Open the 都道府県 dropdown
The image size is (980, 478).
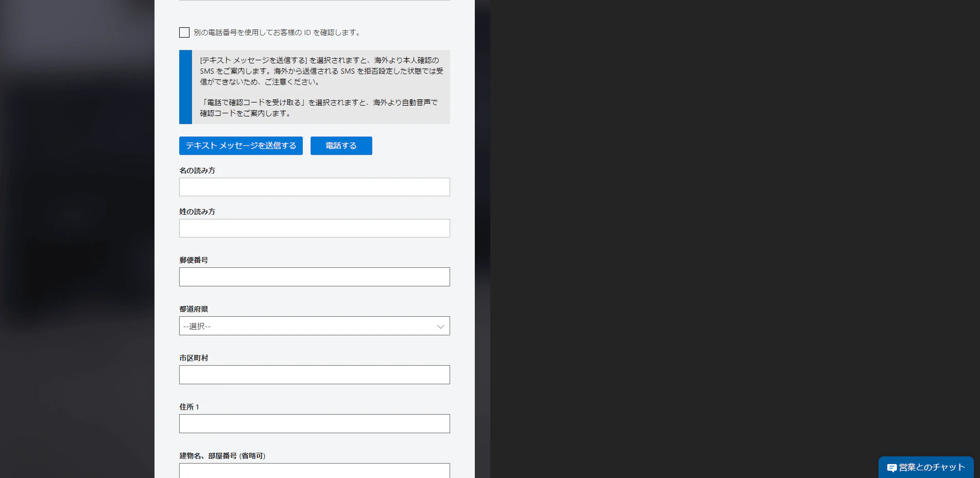(x=315, y=326)
